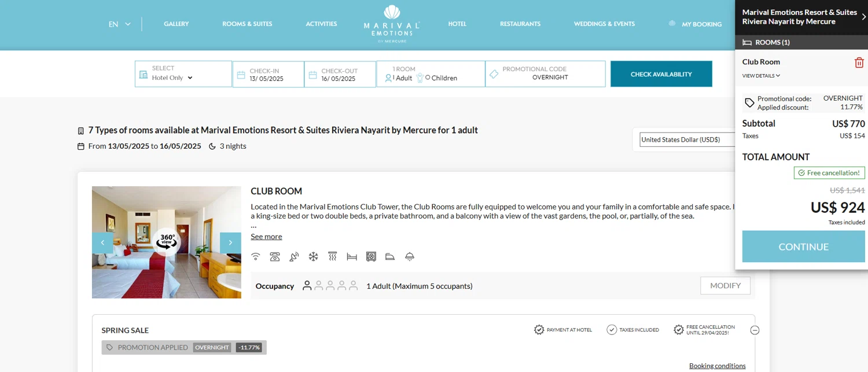The height and width of the screenshot is (372, 868).
Task: Open Gallery menu
Action: click(x=176, y=24)
